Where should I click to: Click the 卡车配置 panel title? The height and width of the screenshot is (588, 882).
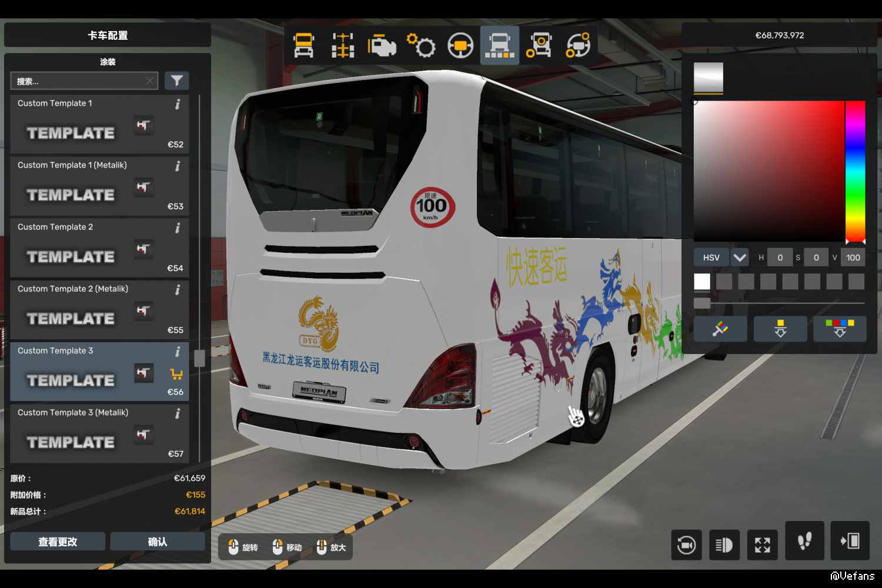pyautogui.click(x=108, y=35)
